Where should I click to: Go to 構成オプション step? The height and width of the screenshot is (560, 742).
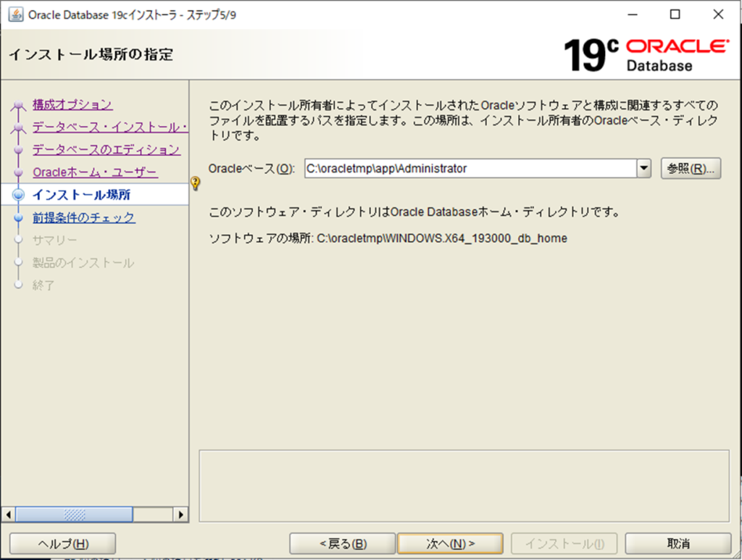[72, 104]
